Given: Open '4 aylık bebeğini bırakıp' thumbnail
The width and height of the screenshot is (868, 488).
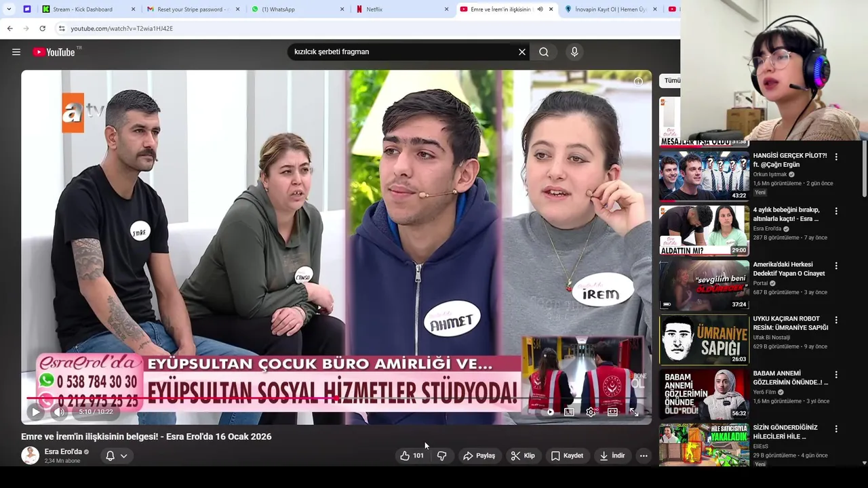Looking at the screenshot, I should [x=704, y=230].
